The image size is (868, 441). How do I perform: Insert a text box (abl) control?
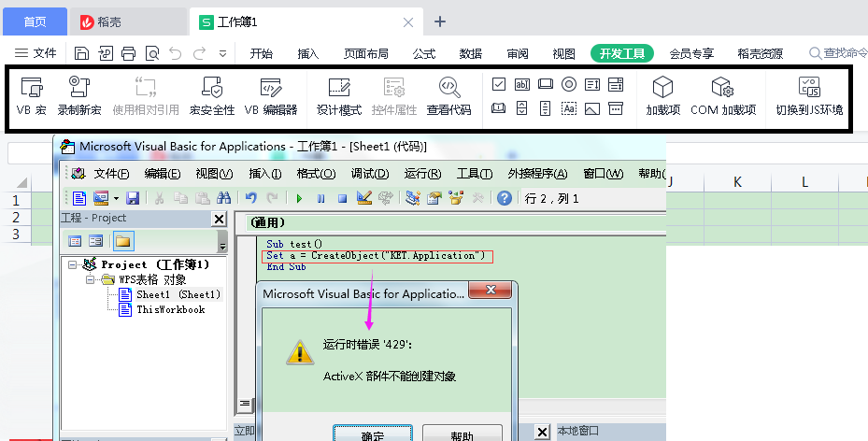(522, 84)
